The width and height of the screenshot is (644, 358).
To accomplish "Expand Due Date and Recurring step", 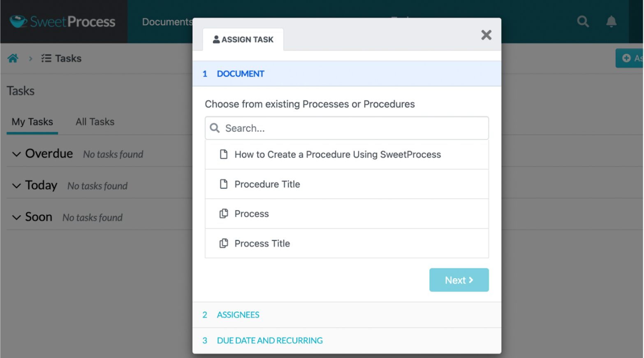I will pos(269,341).
